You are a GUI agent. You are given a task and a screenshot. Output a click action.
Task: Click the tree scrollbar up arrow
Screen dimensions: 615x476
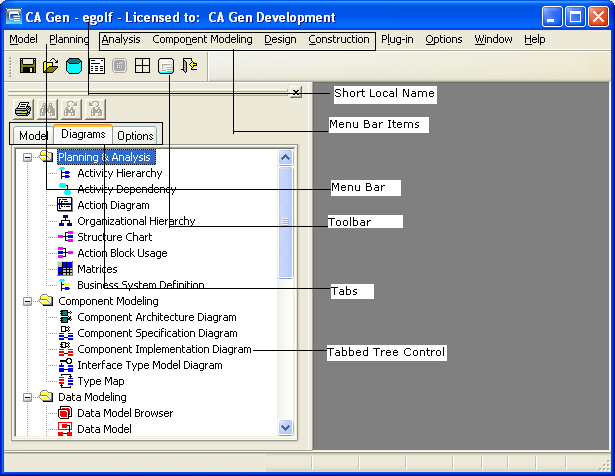(x=286, y=158)
